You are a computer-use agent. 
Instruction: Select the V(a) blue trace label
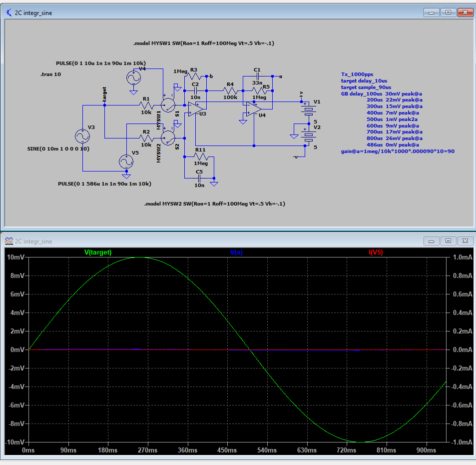coord(237,252)
